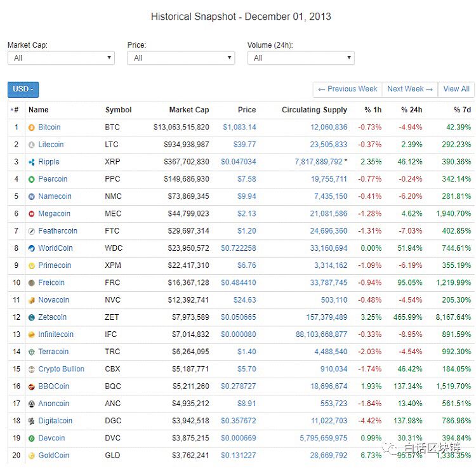This screenshot has width=476, height=469.
Task: Click the Ripple logo icon
Action: pyautogui.click(x=32, y=162)
